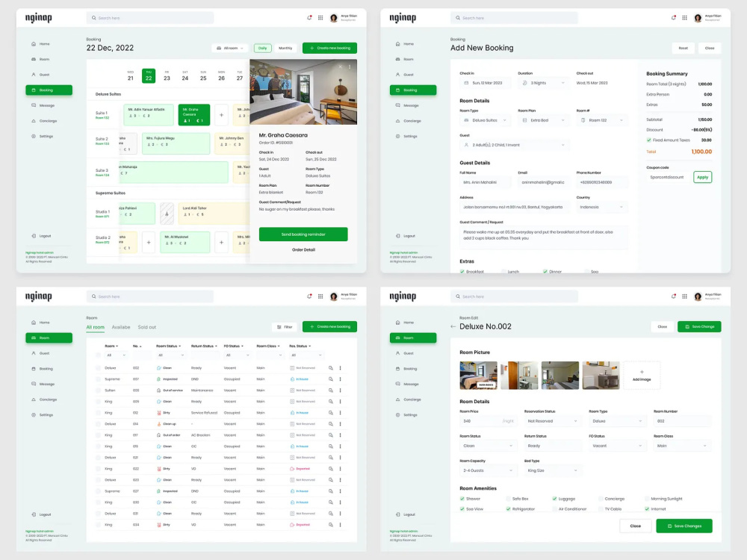The width and height of the screenshot is (747, 560).
Task: Open Concierge in Add New Booking panel sidebar
Action: coord(409,121)
